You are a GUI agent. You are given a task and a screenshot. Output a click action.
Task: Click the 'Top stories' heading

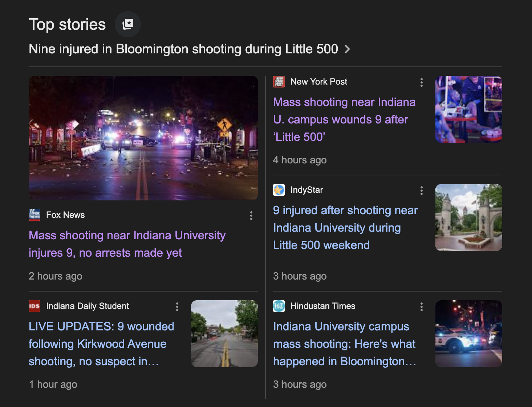(x=67, y=25)
